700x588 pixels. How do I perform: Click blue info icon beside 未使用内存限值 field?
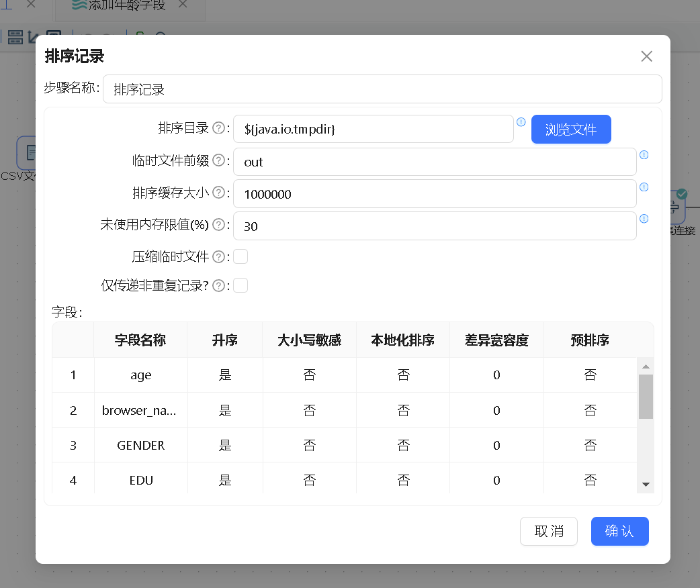644,219
